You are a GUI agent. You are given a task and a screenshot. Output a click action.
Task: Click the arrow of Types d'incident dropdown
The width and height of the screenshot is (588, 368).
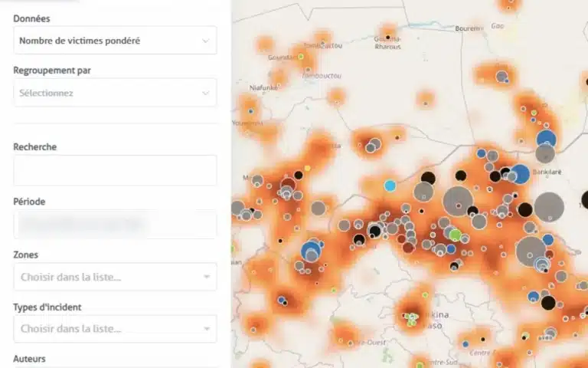click(207, 329)
